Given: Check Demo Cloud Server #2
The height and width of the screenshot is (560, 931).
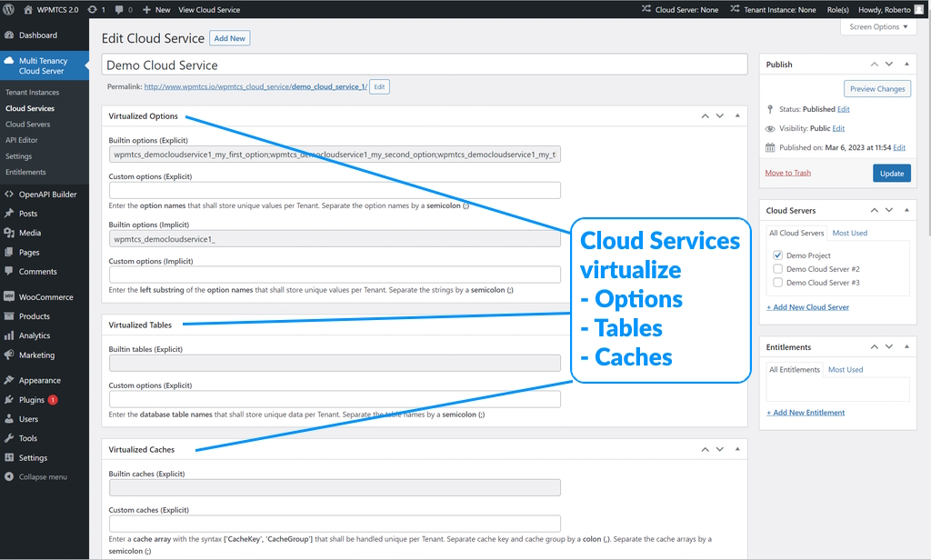Looking at the screenshot, I should click(778, 269).
